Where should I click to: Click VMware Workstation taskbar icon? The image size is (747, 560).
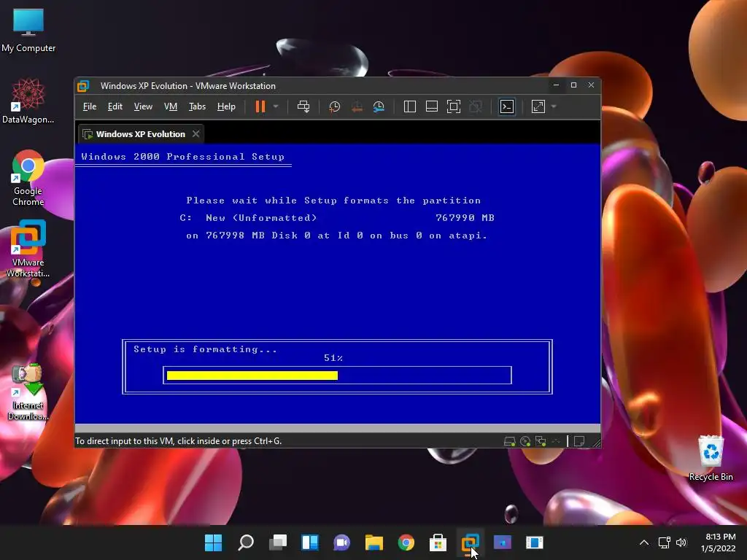pos(471,542)
